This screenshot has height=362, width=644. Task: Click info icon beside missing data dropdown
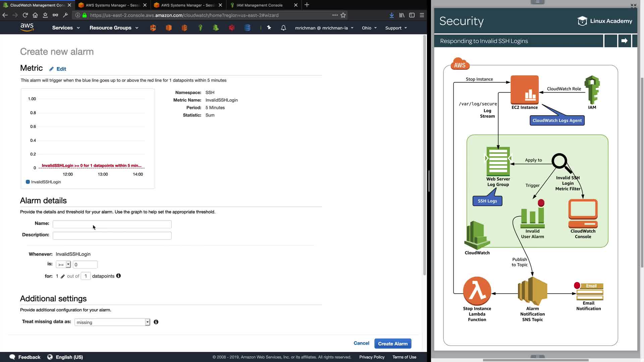coord(156,322)
